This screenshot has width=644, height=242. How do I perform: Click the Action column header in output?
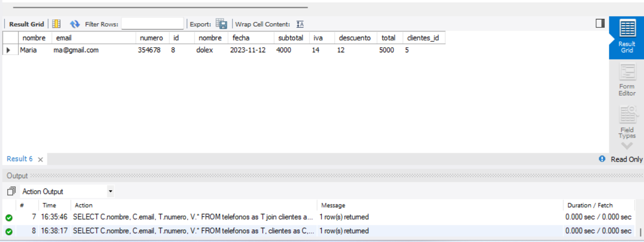(194, 205)
